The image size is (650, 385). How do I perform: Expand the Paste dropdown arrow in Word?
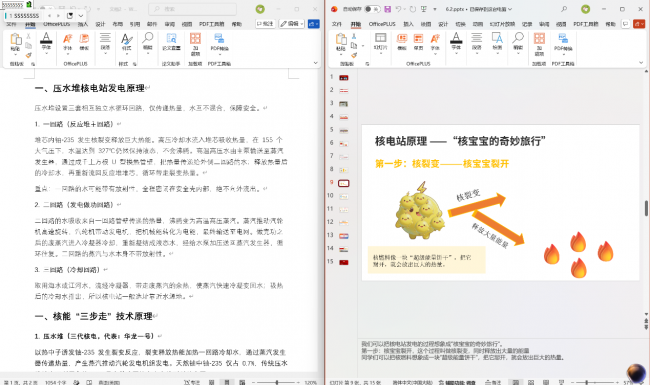click(15, 54)
